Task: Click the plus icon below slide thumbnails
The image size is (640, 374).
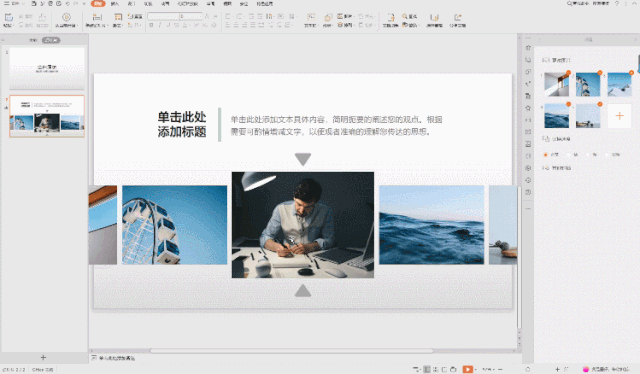Action: [x=43, y=357]
